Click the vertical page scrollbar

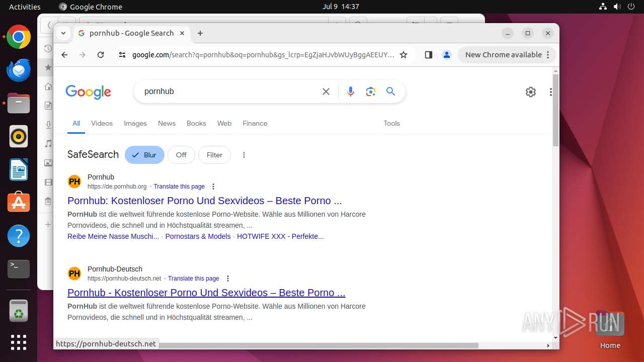(555, 110)
